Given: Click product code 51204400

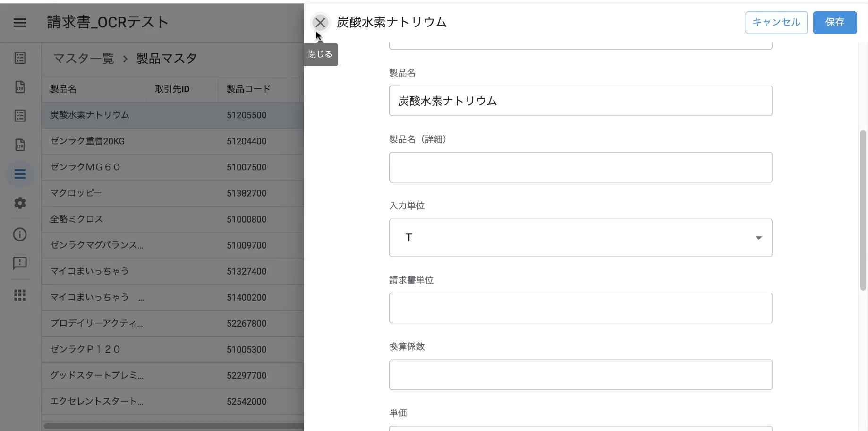Looking at the screenshot, I should tap(247, 141).
